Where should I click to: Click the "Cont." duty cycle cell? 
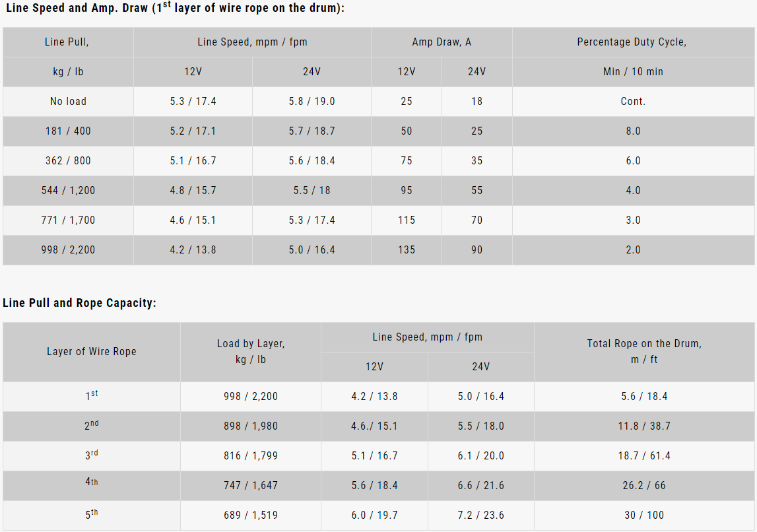(633, 102)
